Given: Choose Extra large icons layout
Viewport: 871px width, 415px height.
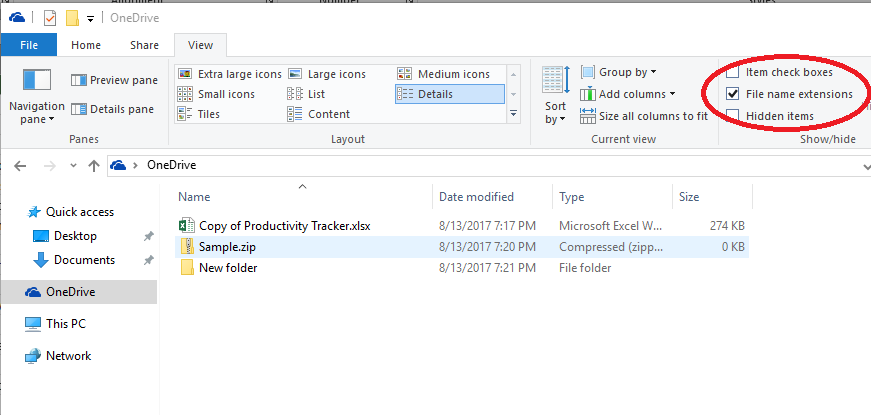Looking at the screenshot, I should click(229, 74).
